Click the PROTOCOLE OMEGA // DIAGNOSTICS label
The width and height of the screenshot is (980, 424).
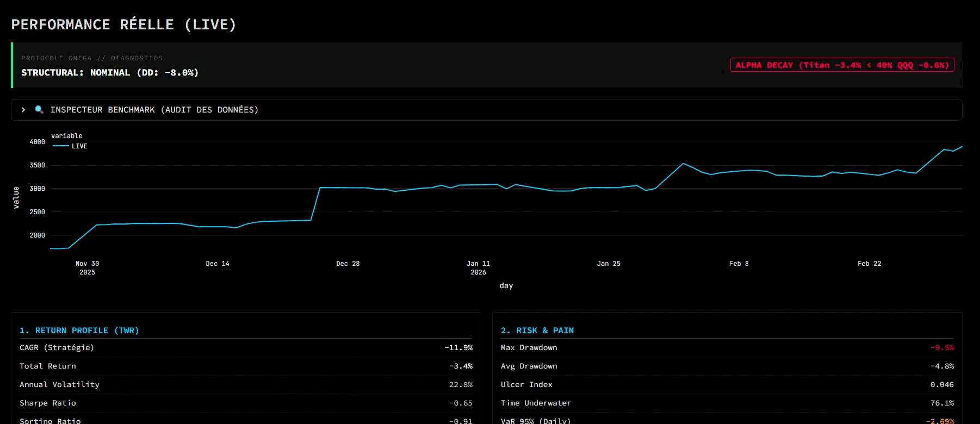[x=91, y=58]
